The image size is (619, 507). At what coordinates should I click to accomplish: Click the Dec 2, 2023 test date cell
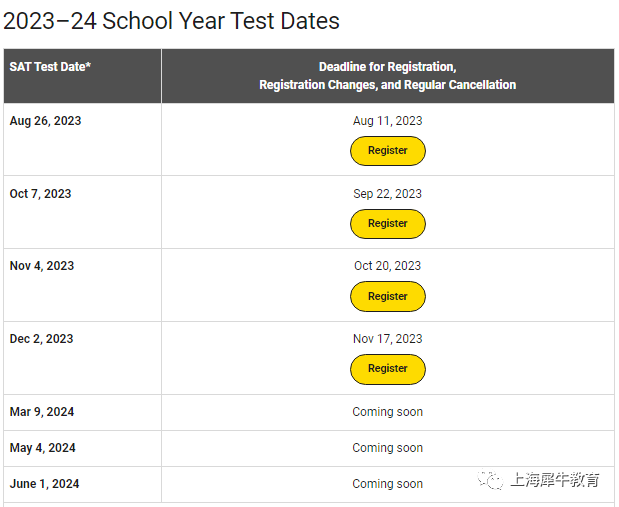83,358
